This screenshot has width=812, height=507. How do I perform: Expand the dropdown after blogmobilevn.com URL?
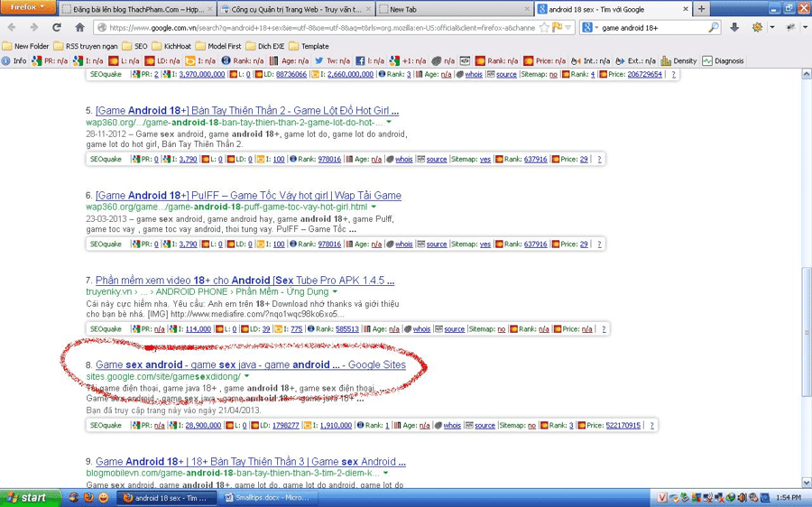tap(386, 473)
